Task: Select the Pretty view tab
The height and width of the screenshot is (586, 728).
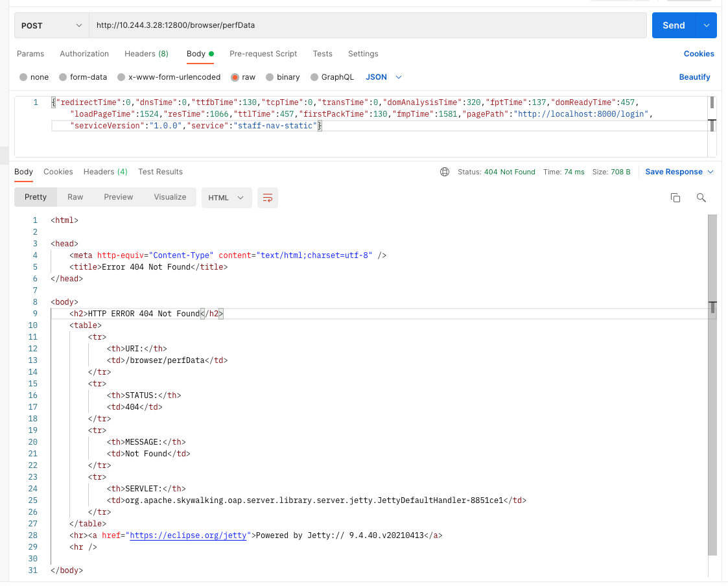Action: pyautogui.click(x=36, y=197)
